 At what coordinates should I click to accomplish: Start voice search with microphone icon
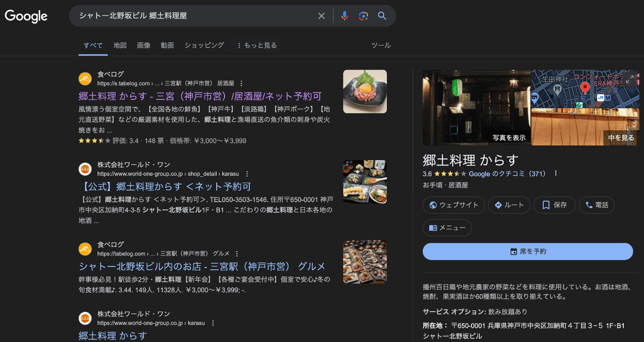pyautogui.click(x=345, y=16)
